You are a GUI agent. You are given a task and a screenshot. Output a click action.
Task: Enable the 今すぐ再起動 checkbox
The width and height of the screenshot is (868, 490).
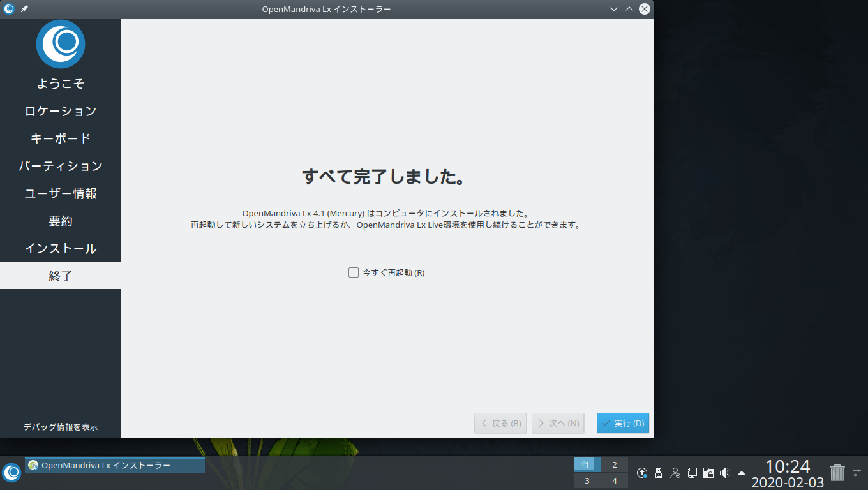tap(354, 272)
